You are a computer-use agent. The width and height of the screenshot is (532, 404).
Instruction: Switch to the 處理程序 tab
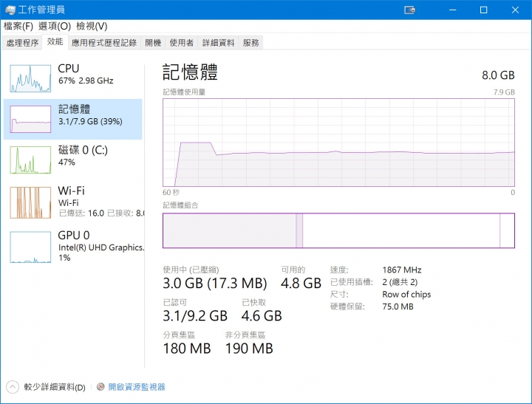tap(22, 43)
